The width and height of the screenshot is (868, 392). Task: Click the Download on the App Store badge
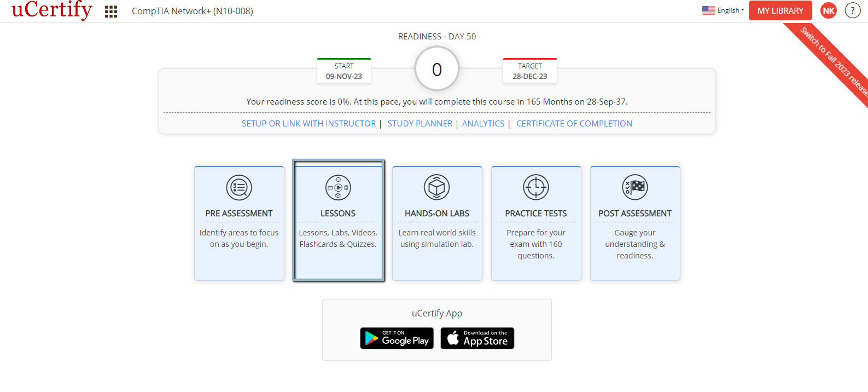tap(477, 338)
